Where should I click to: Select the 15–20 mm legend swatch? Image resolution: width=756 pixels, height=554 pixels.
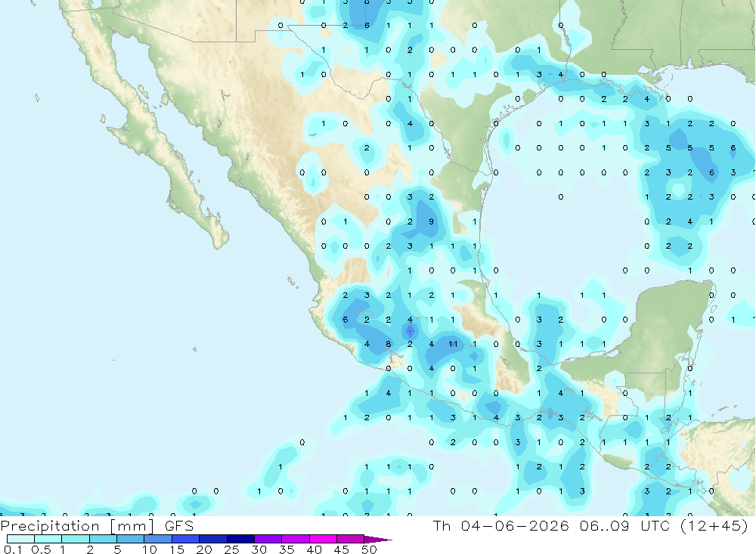point(186,539)
